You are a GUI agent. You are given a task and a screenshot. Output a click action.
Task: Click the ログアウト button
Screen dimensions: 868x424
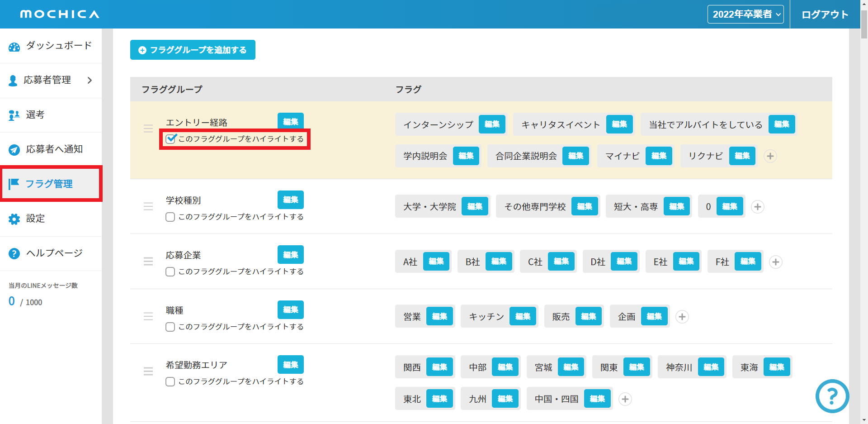point(825,14)
